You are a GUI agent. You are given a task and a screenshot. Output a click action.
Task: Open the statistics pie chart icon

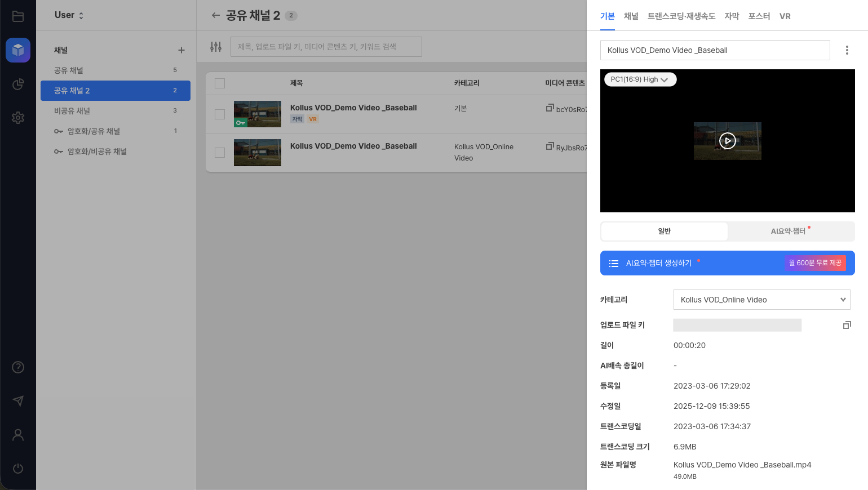coord(17,84)
